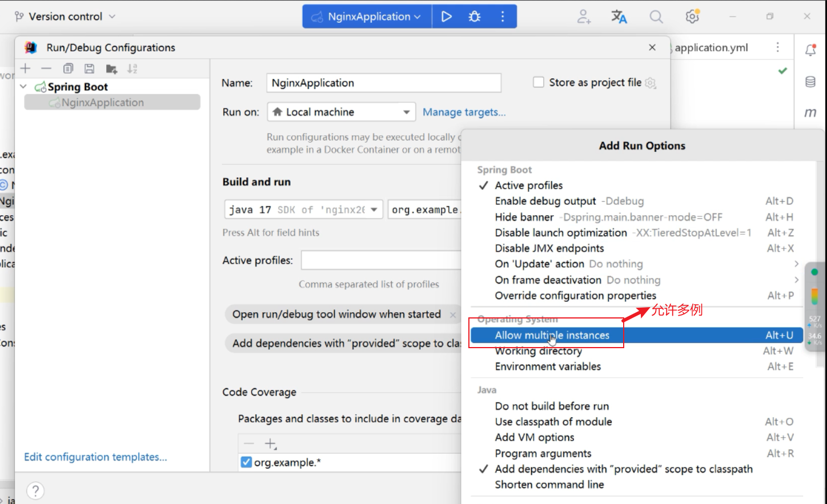Choose Shorten command line option
Screen dimensions: 827x504
click(637, 485)
